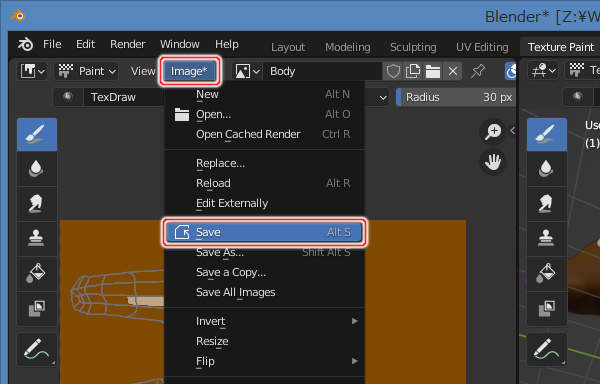Screen dimensions: 600x384
Task: Switch to the Layout workspace tab
Action: coord(288,47)
